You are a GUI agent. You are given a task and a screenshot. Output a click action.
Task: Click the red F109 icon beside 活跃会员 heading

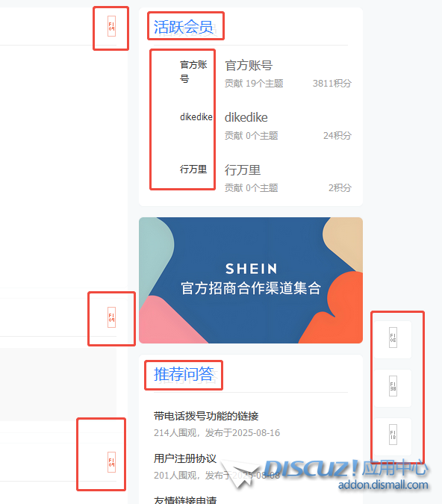111,26
